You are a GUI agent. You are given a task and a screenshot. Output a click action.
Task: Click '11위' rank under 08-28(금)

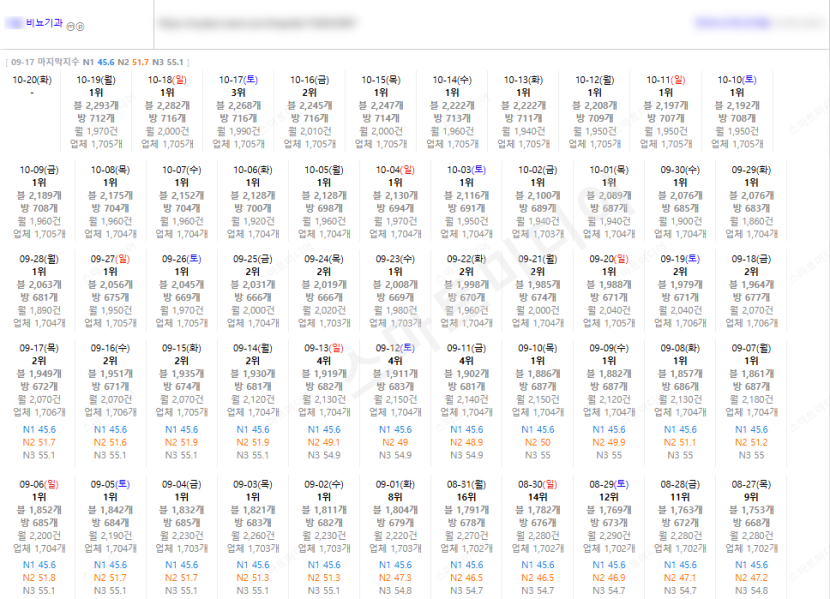coord(680,497)
